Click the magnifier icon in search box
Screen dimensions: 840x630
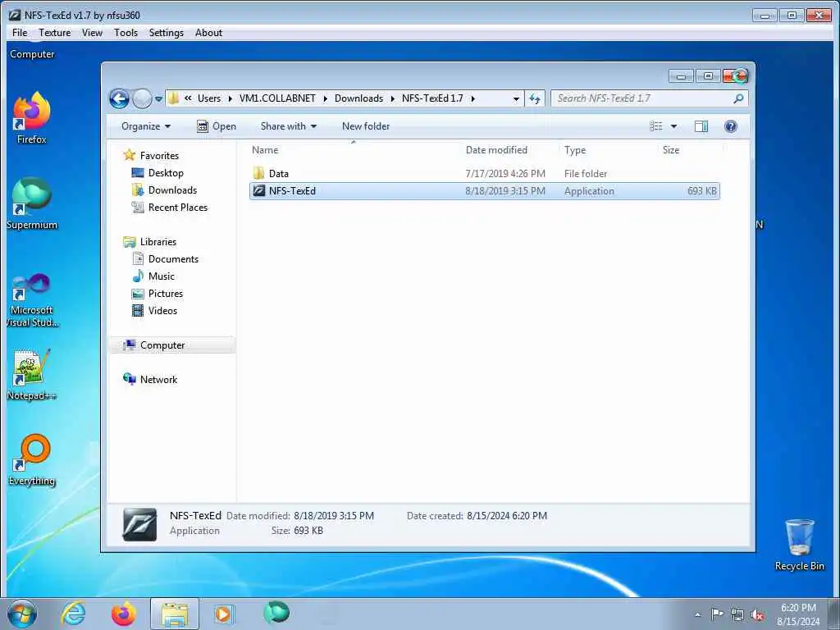coord(739,98)
